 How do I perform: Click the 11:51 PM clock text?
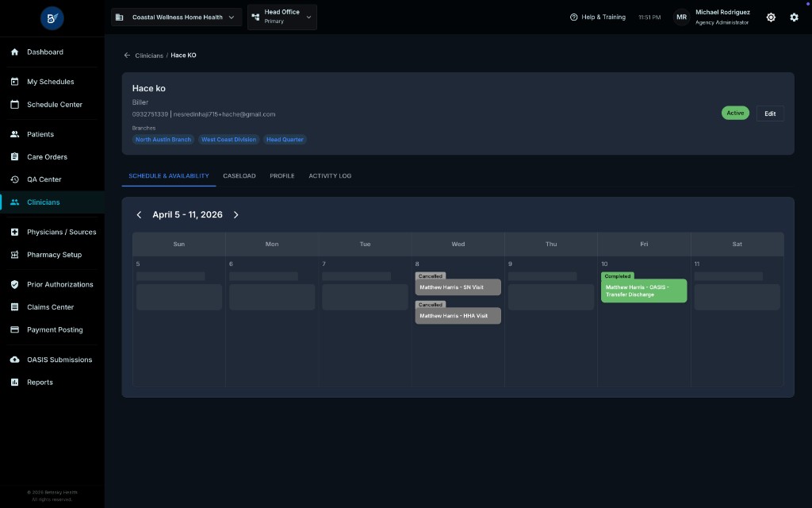point(649,17)
